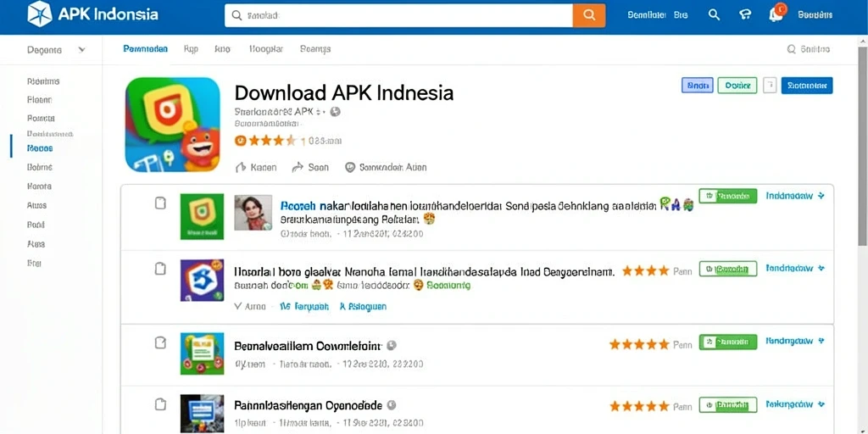The width and height of the screenshot is (868, 434).
Task: Open Atuss in the left sidebar
Action: (36, 205)
